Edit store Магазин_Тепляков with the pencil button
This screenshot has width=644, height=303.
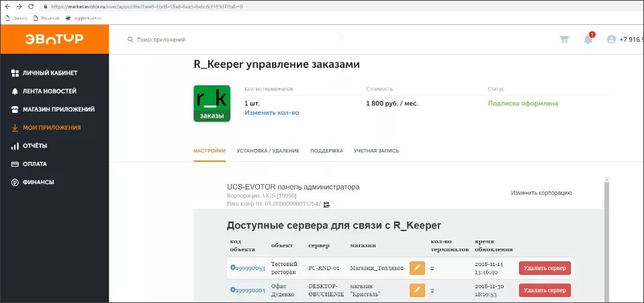(417, 267)
